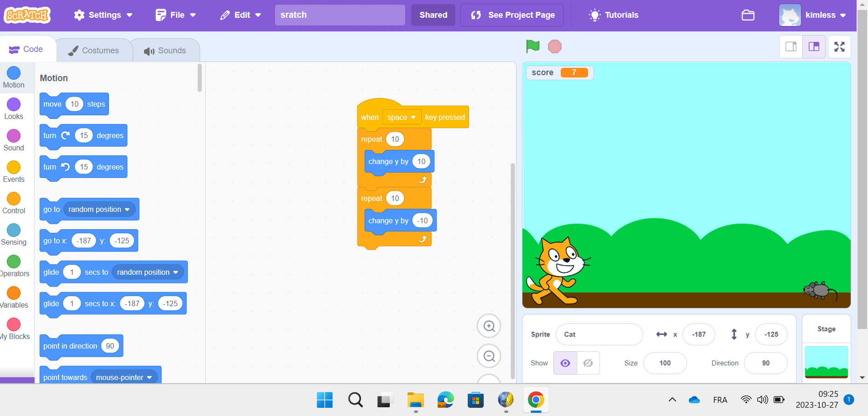Expand the space key dropdown in hat block

(x=402, y=117)
